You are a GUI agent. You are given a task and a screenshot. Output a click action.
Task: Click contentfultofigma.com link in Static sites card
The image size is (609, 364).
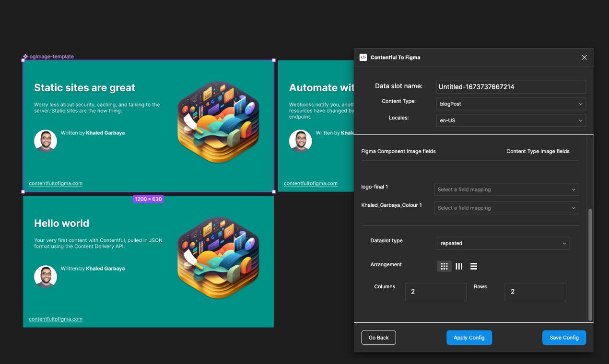[56, 183]
